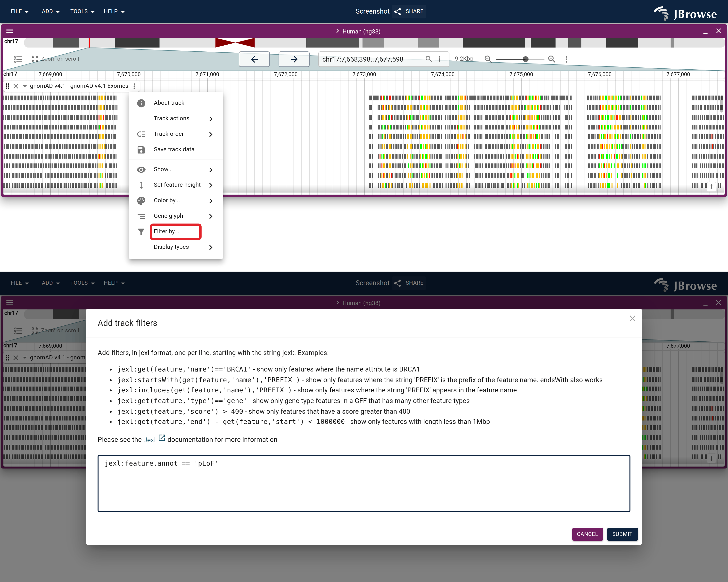
Task: Click the 7,672,000 ruler label
Action: 286,74
